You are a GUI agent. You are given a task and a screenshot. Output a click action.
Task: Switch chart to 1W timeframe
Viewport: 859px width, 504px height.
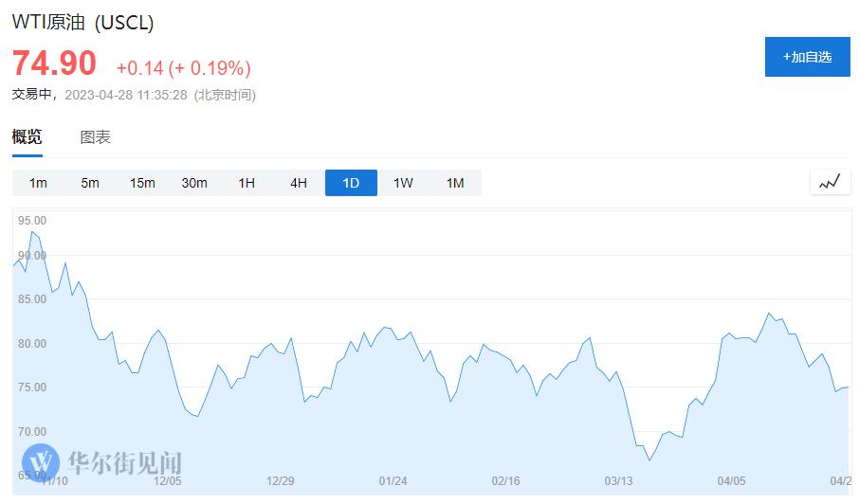click(403, 183)
